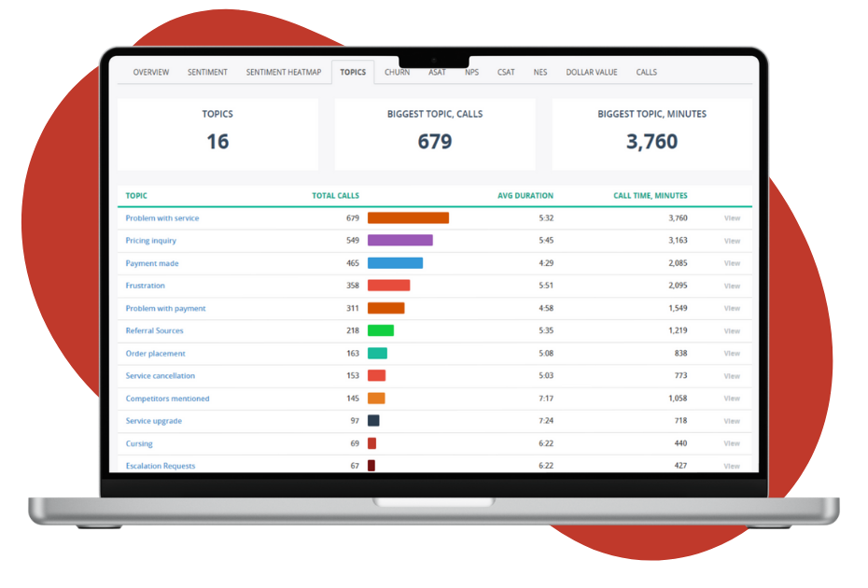Screen dimensions: 868x588
Task: Go to the Churn tab
Action: coord(397,72)
